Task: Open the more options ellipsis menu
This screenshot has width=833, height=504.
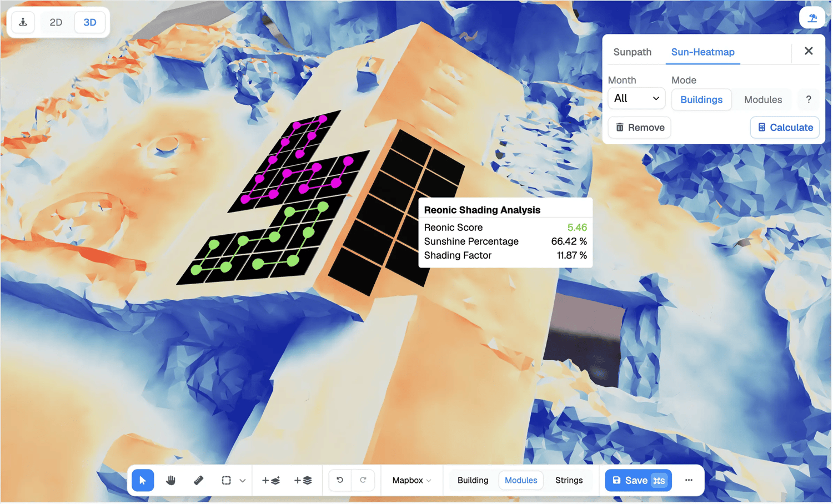Action: point(689,480)
